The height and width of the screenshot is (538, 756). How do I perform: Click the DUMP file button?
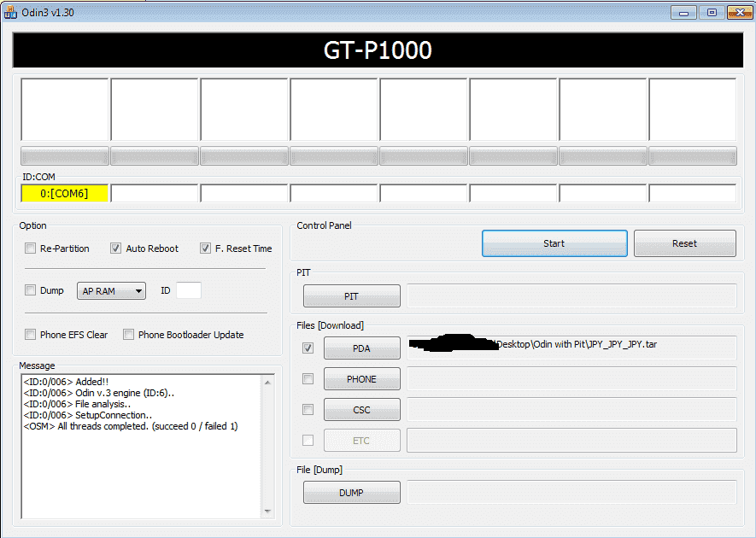pos(351,492)
